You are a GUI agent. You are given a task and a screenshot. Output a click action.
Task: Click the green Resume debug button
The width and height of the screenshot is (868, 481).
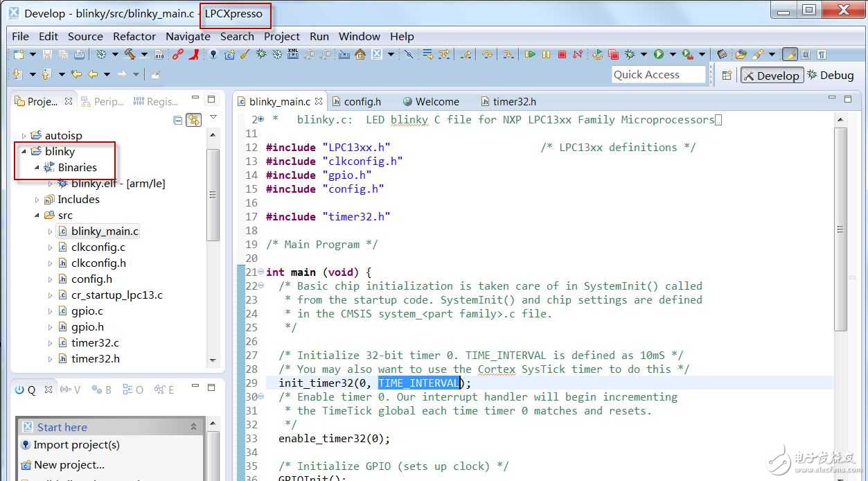[530, 54]
